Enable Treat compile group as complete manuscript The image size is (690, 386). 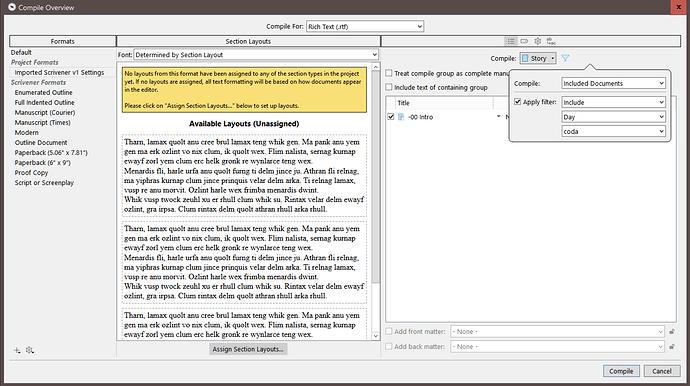389,73
